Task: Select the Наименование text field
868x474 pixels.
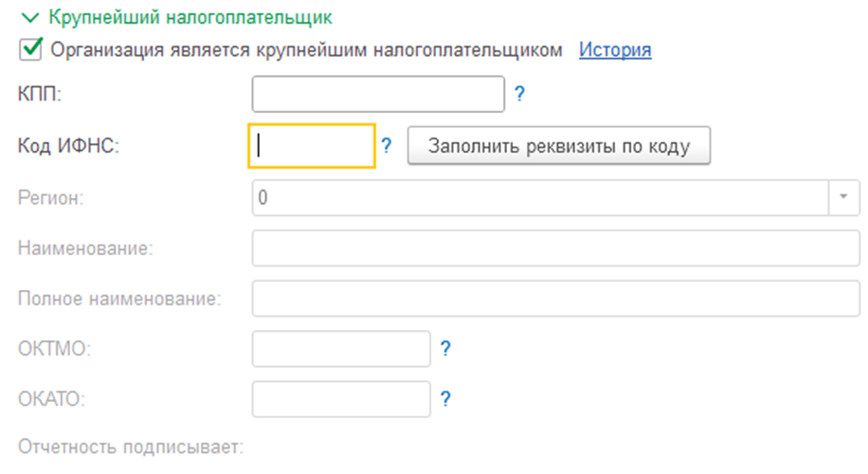Action: click(555, 248)
